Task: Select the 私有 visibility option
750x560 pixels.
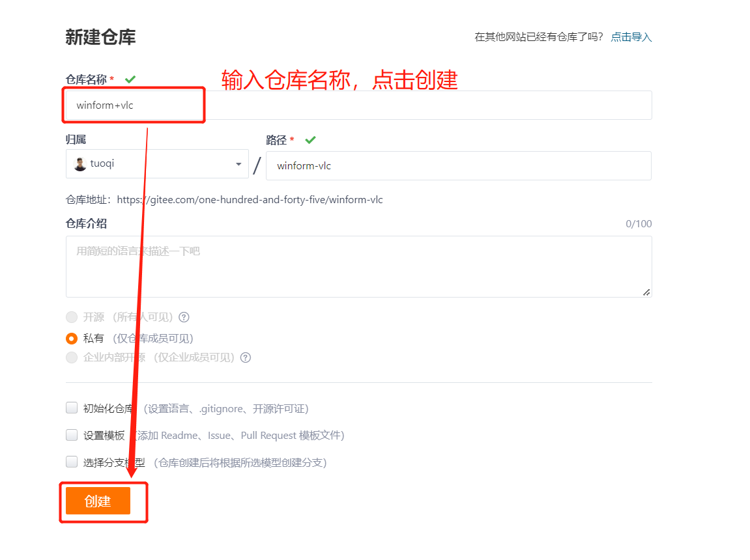Action: coord(72,338)
